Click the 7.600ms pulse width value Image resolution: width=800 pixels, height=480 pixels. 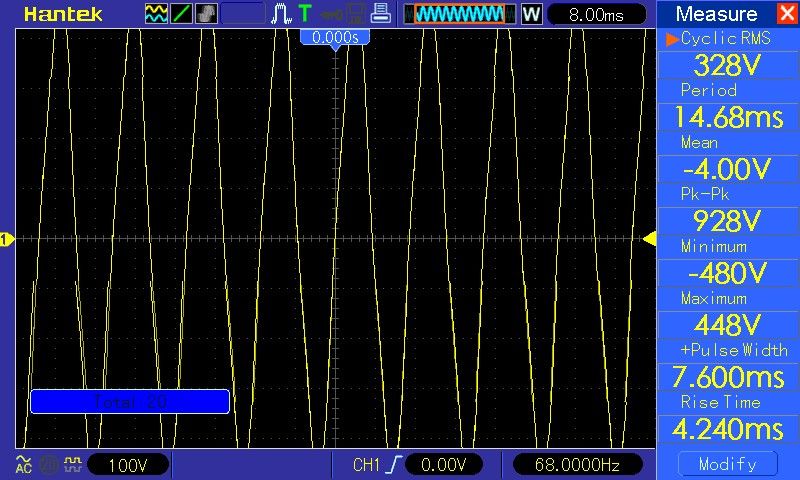tap(728, 377)
